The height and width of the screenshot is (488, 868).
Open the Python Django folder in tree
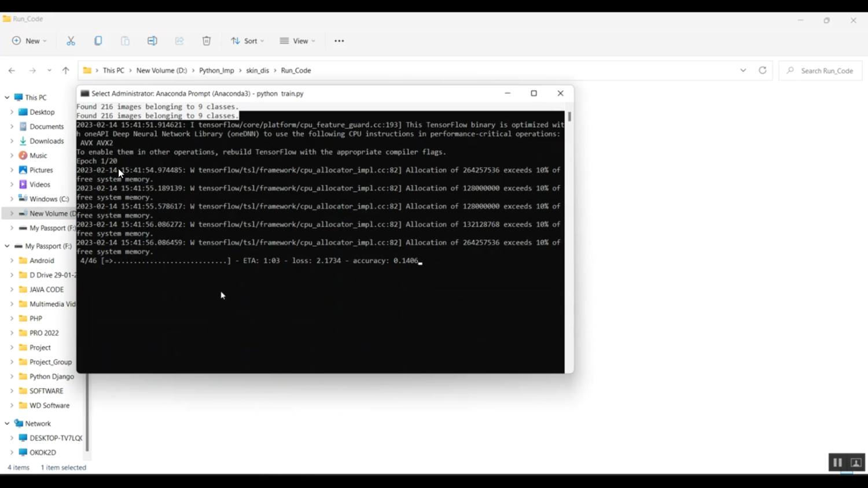tap(52, 376)
